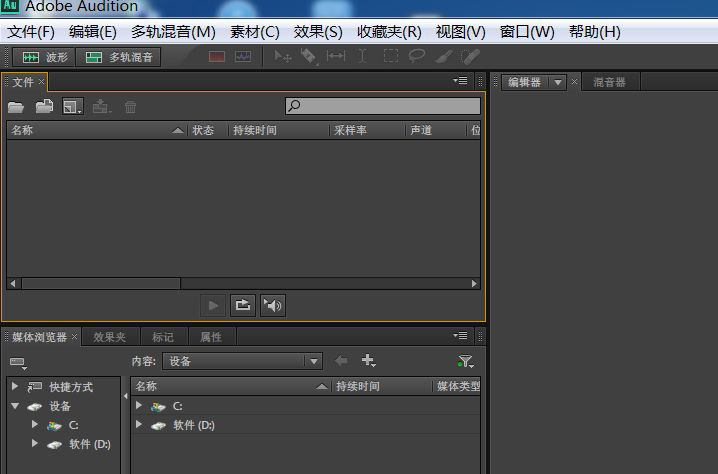Switch to Multitrack (多轨混音) view
718x474 pixels.
119,57
